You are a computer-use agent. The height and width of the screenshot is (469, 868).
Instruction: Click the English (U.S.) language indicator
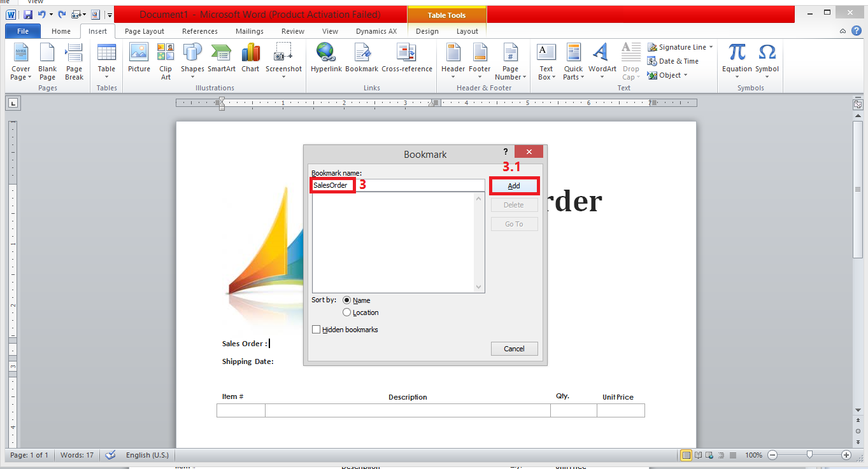147,455
